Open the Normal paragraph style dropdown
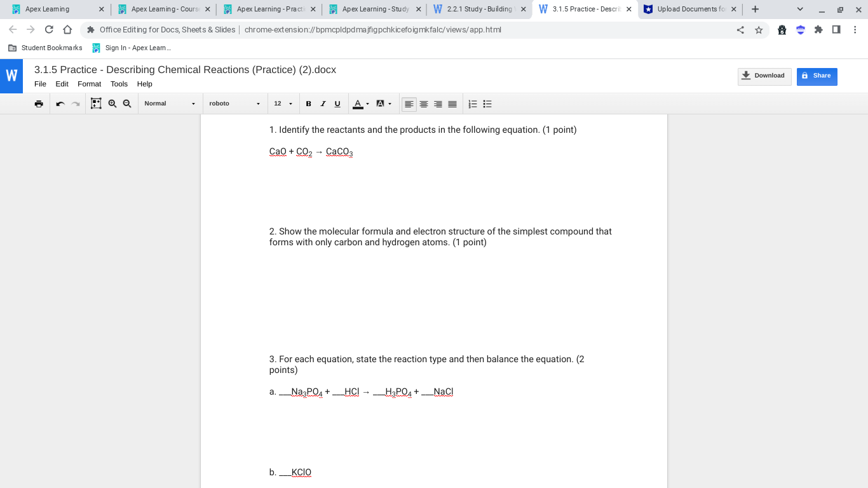868x488 pixels. (170, 104)
